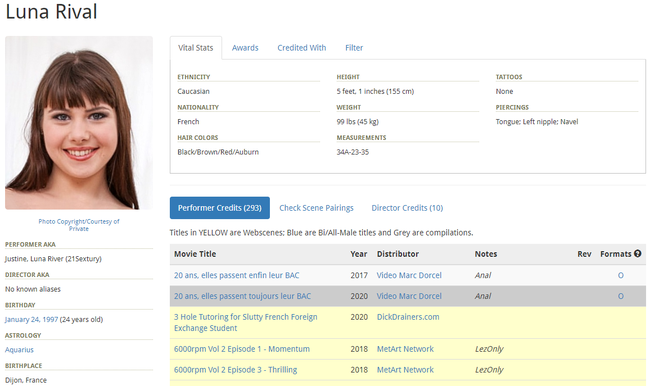Viewport: 650px width, 386px height.
Task: Click the format O link in 2020 BAC row
Action: (x=621, y=296)
